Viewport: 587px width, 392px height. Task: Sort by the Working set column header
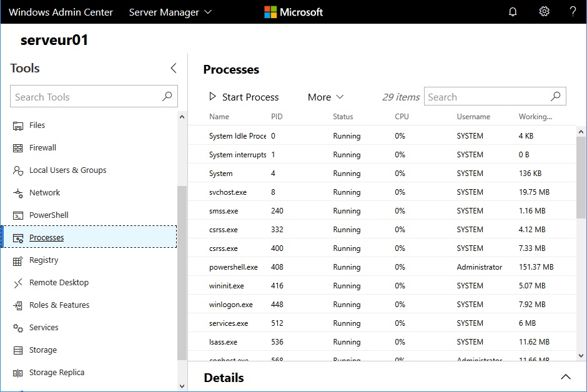(x=535, y=117)
